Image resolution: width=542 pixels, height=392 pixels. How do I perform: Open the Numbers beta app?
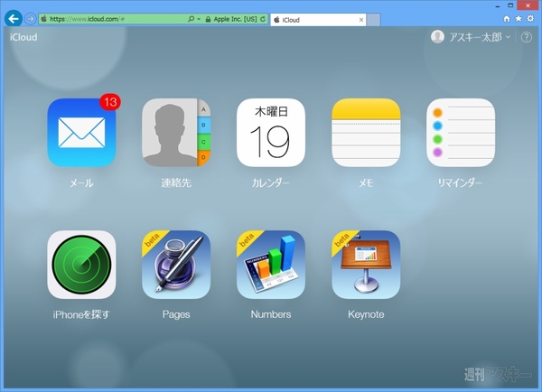pyautogui.click(x=271, y=265)
